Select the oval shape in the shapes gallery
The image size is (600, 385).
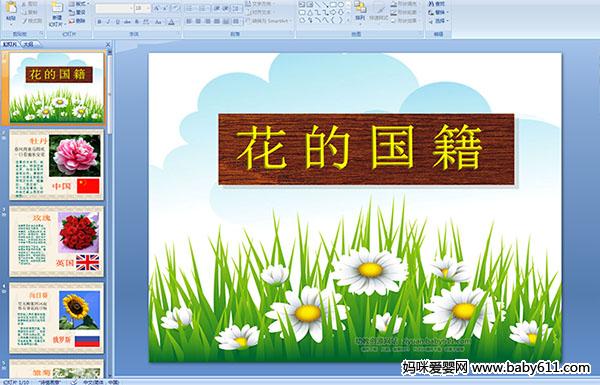tap(340, 5)
